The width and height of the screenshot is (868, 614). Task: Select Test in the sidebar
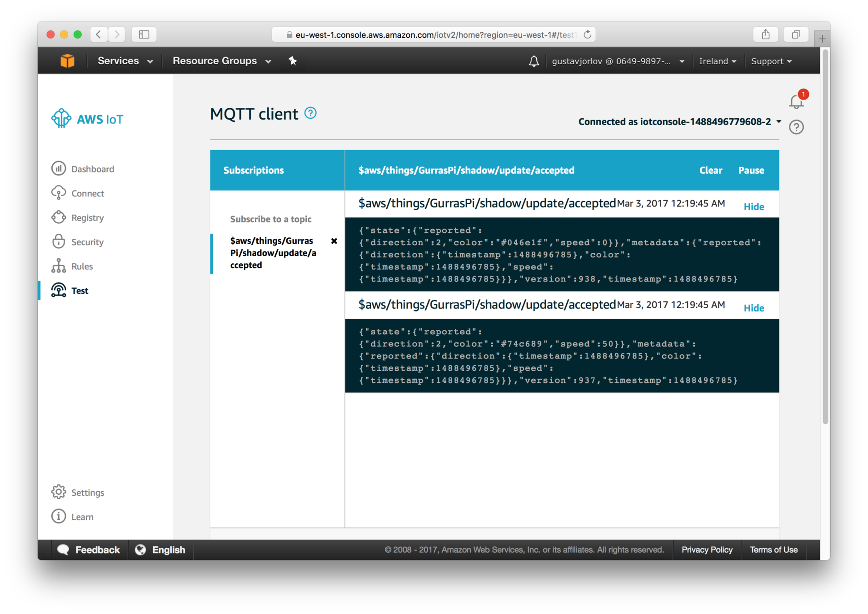80,291
